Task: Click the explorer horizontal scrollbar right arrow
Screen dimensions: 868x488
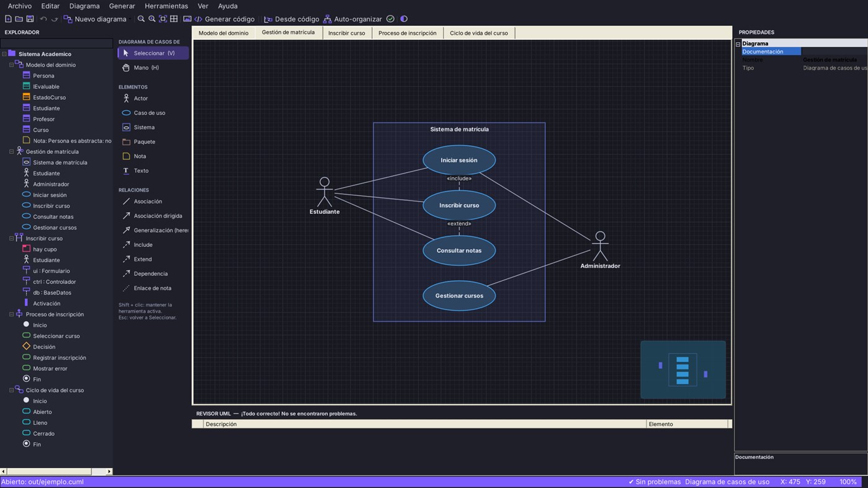Action: (109, 471)
